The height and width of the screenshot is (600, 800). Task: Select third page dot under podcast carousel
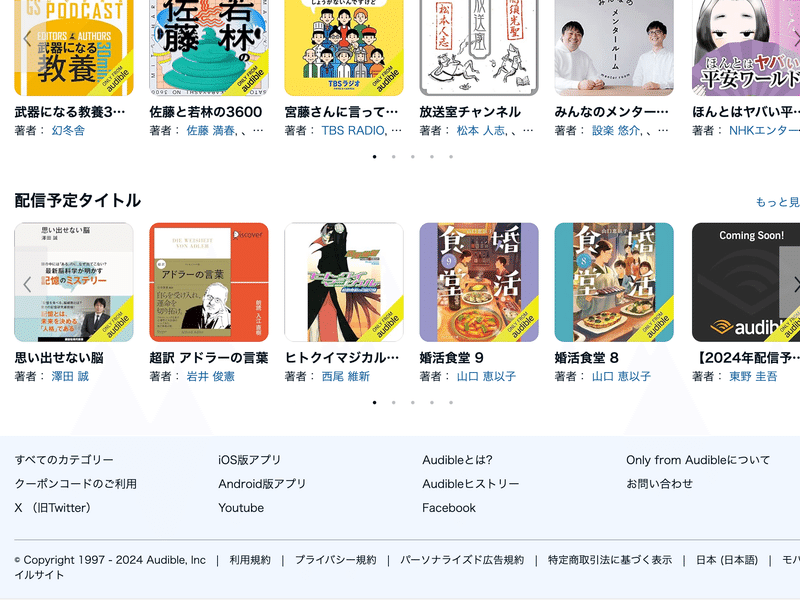[413, 157]
